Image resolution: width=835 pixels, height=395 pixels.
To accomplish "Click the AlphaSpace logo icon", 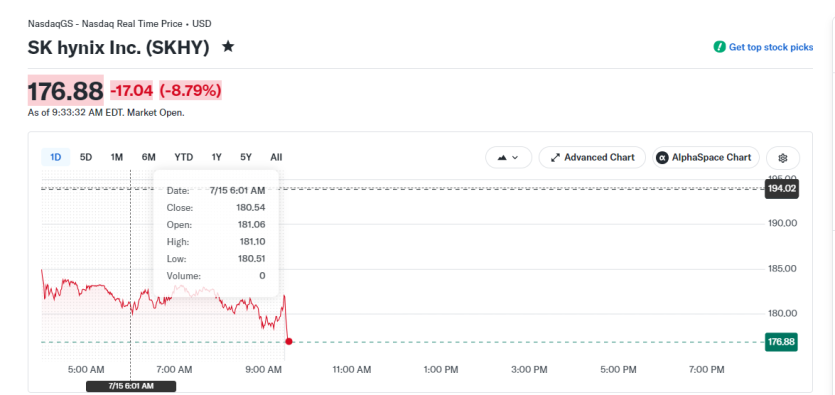I will [x=662, y=158].
